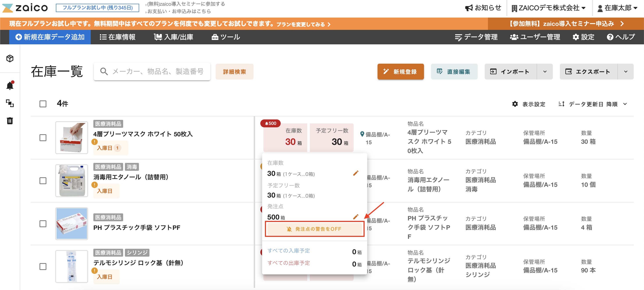
Task: Open the 在庫情報 menu
Action: 117,37
